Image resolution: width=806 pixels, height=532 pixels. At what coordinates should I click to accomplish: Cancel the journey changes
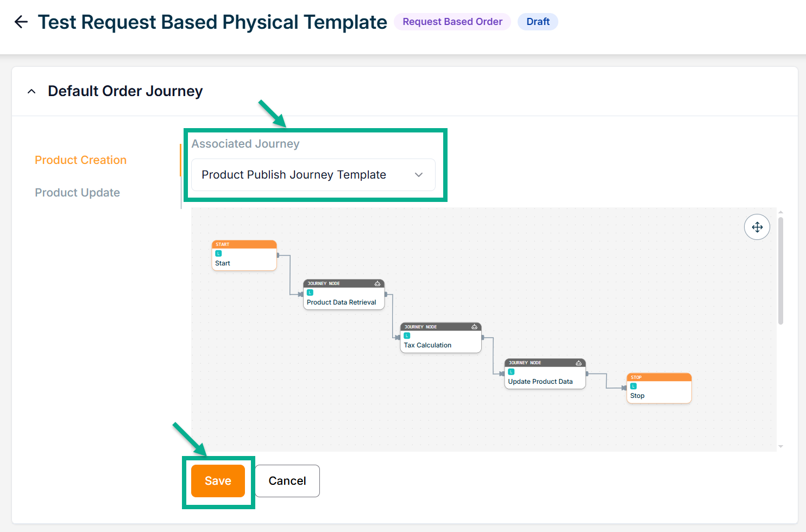tap(287, 481)
